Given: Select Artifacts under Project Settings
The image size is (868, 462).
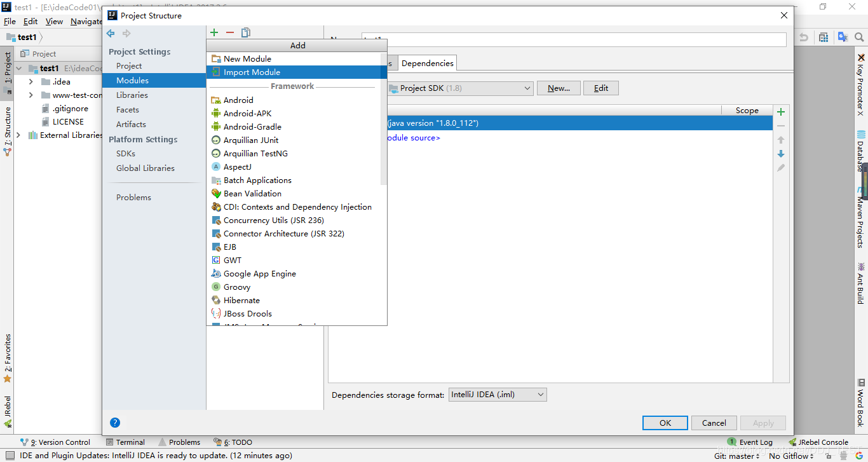Looking at the screenshot, I should (x=131, y=124).
